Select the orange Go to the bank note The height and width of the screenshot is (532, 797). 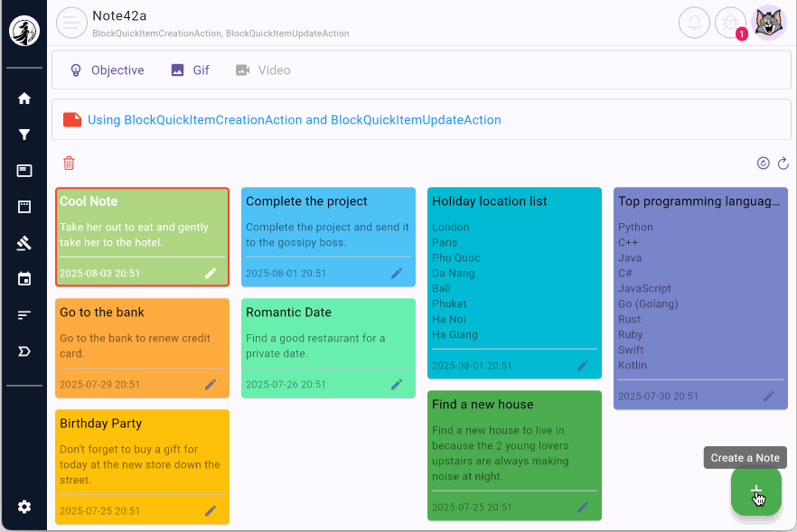(x=142, y=343)
